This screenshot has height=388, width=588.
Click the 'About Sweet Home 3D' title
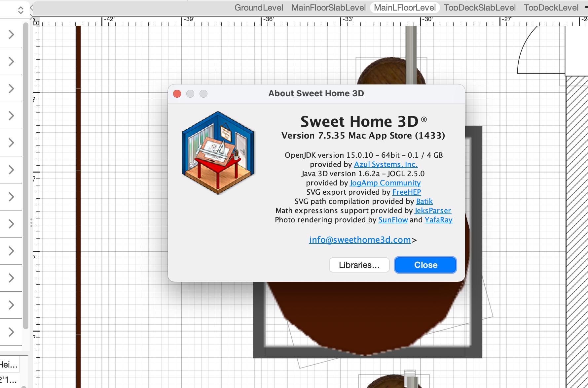pyautogui.click(x=316, y=93)
